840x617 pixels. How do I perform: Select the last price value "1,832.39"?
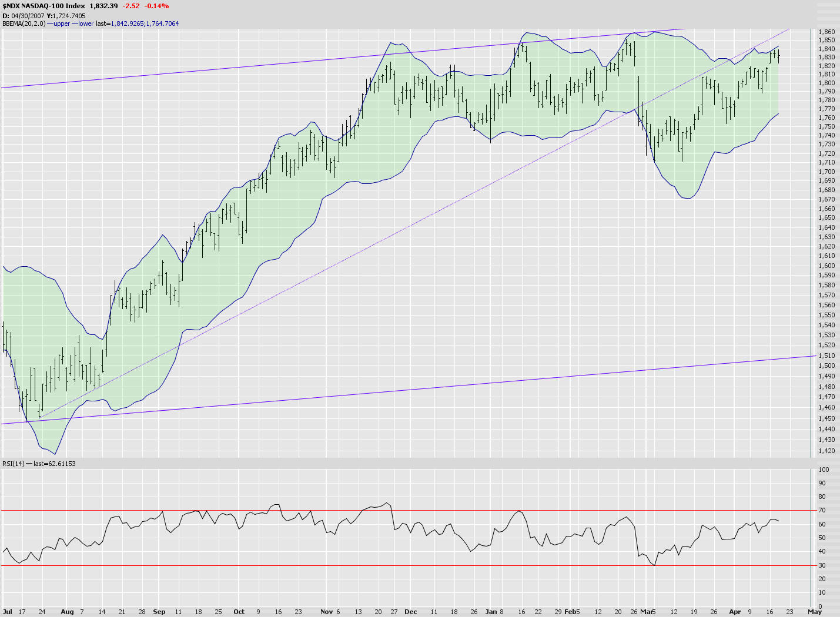103,6
